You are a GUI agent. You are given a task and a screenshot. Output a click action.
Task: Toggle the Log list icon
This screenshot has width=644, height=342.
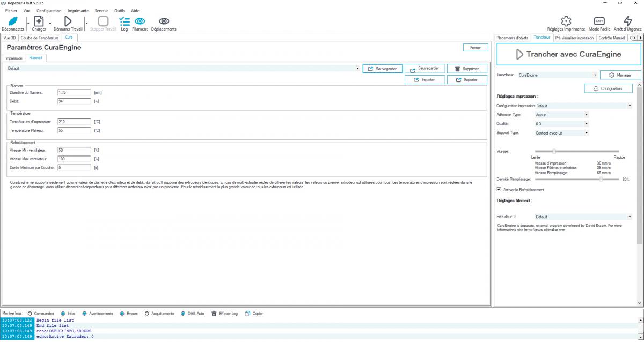[x=125, y=20]
